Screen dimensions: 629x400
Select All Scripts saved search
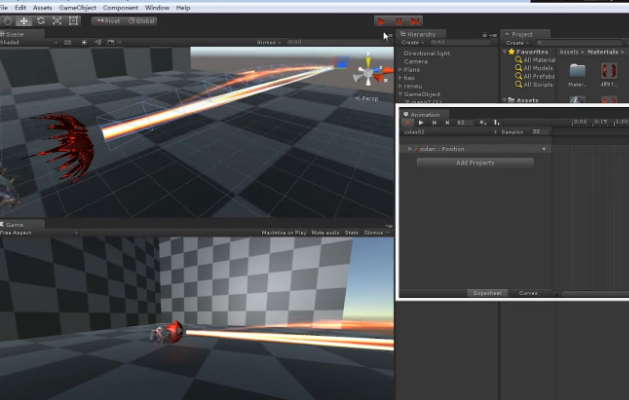tap(534, 85)
